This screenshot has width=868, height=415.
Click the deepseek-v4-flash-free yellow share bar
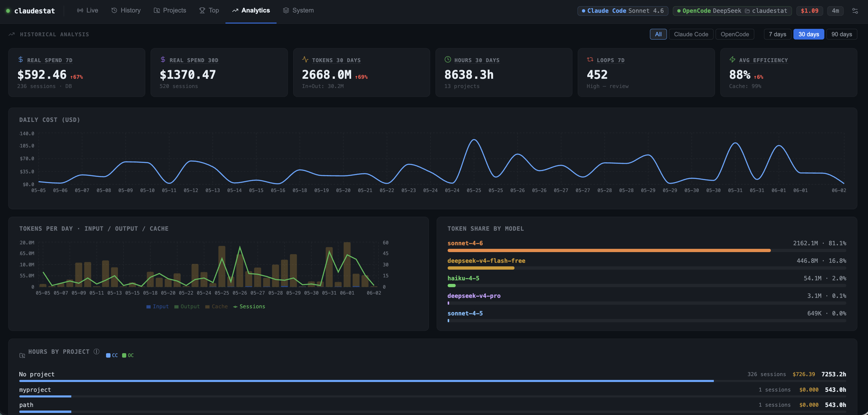[x=481, y=268]
